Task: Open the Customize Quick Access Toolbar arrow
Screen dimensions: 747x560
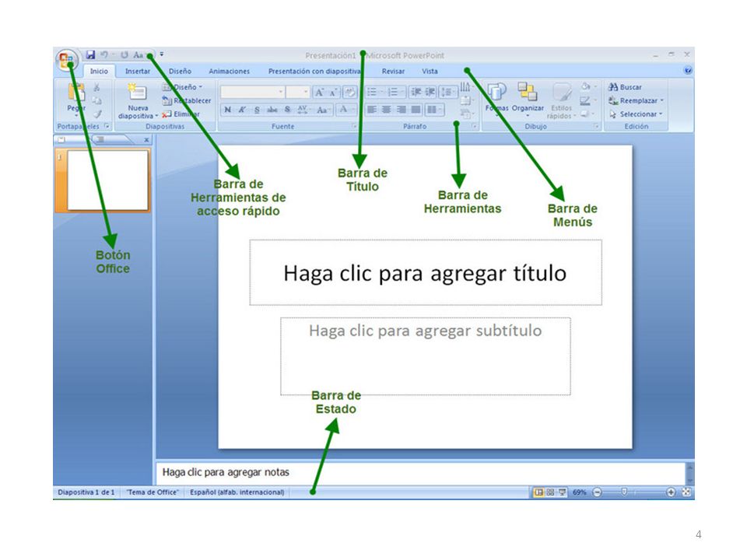Action: [x=162, y=54]
